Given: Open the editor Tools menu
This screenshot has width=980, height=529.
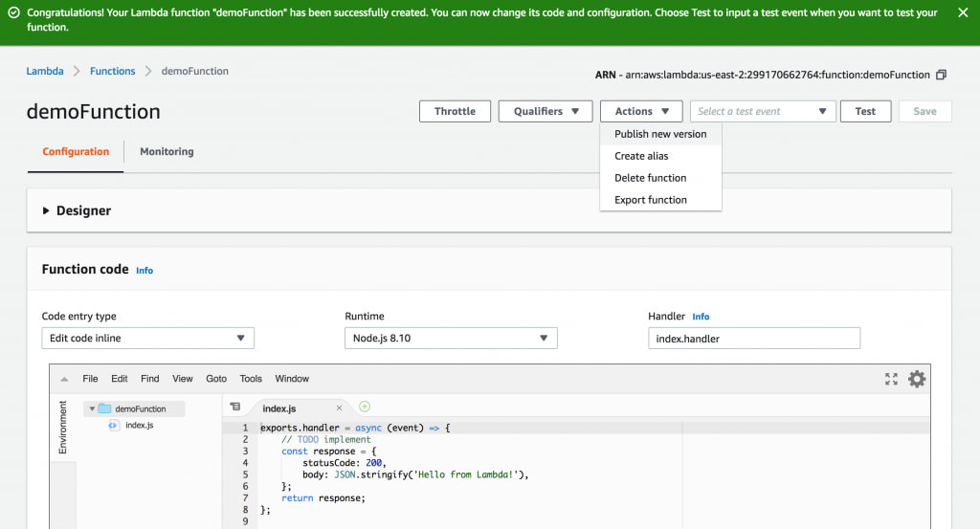Looking at the screenshot, I should coord(251,379).
